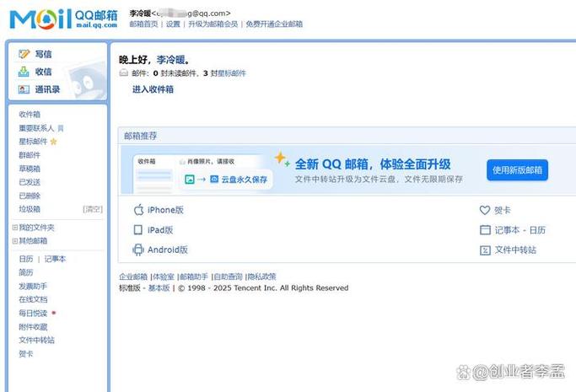Screen dimensions: 576x392
Task: Open 星标邮件 folder in sidebar
Action: tap(33, 142)
